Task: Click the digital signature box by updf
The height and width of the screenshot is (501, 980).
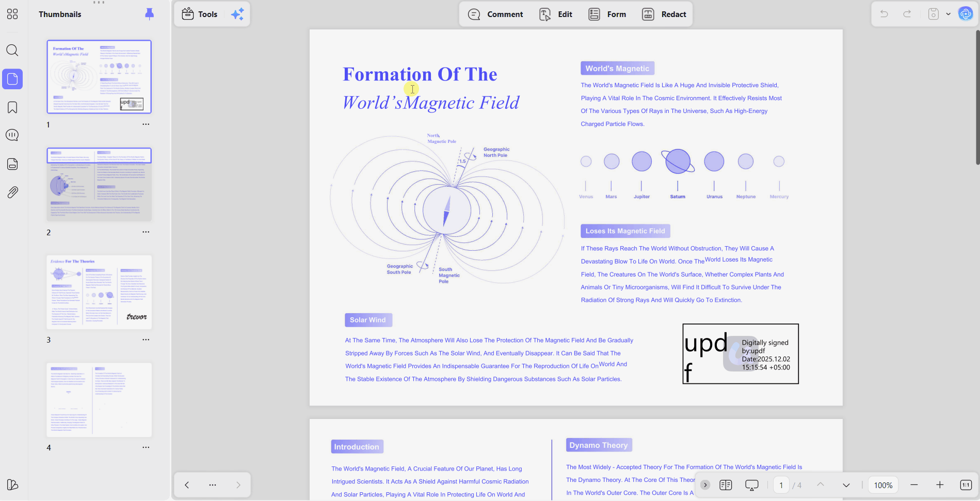Action: (741, 354)
